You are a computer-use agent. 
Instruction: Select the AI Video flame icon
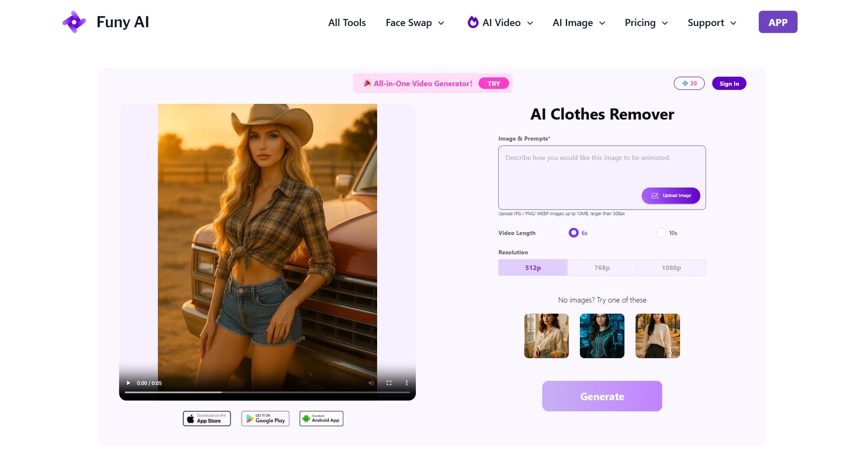[473, 22]
